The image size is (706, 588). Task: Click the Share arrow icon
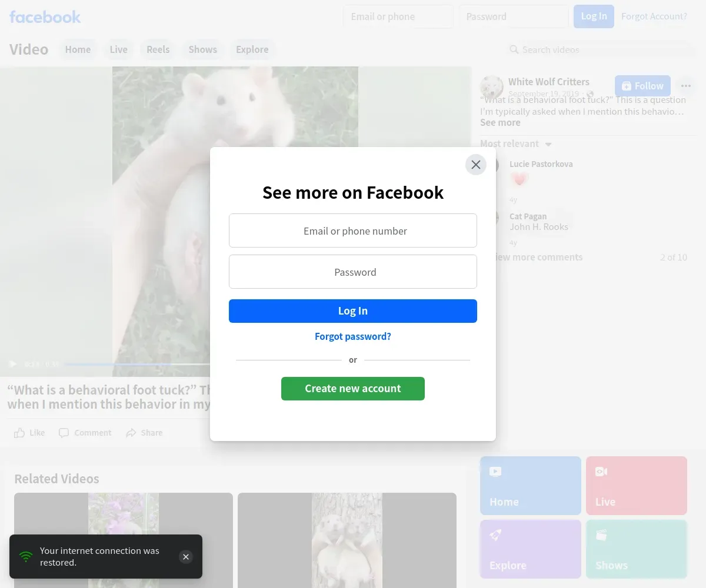131,433
